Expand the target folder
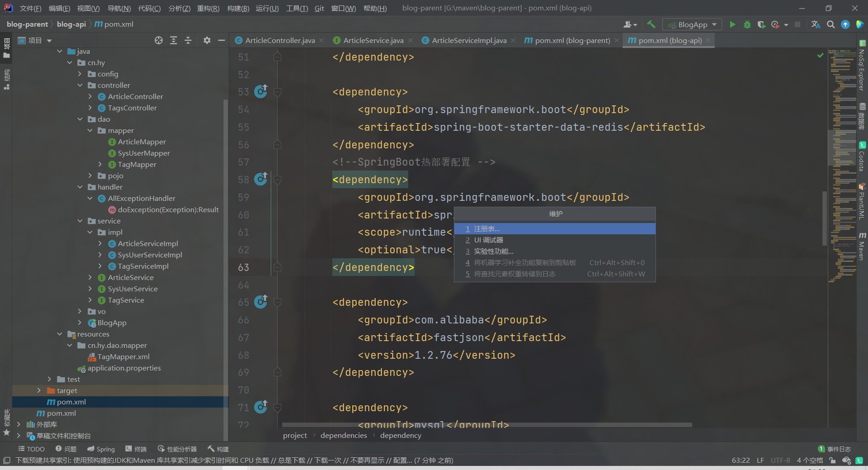Image resolution: width=868 pixels, height=470 pixels. 39,390
